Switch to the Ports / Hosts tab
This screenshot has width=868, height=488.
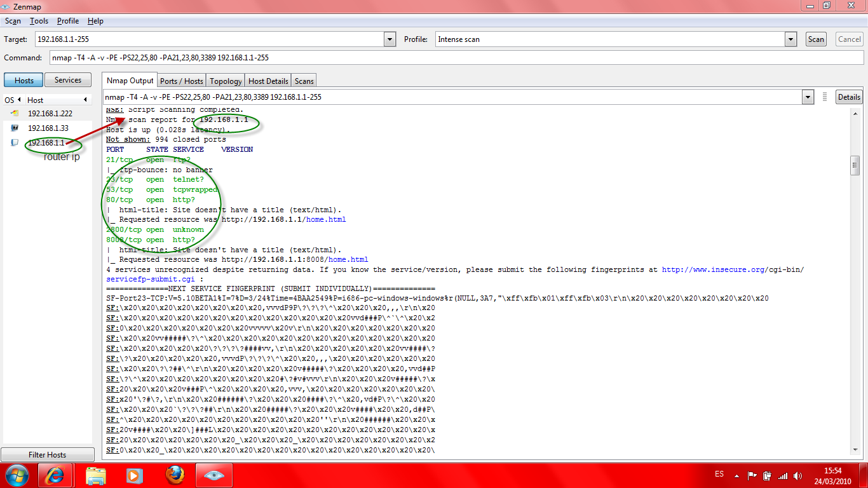tap(182, 81)
